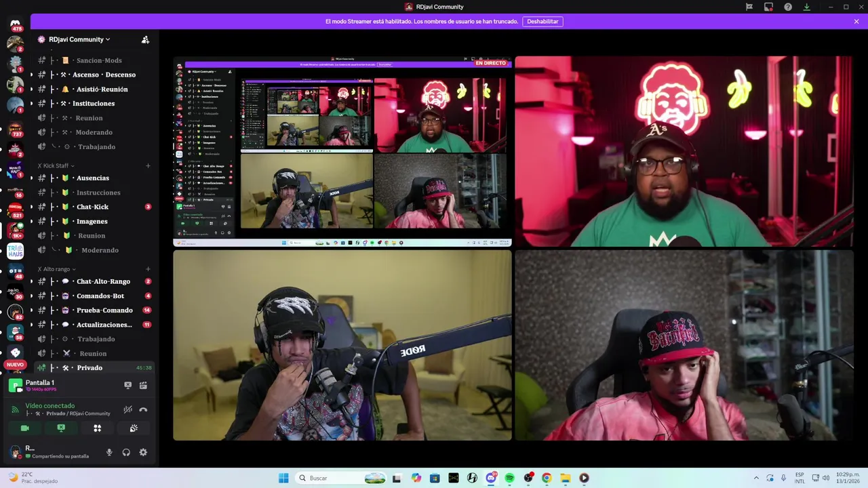Switch to Discord in the taskbar
The width and height of the screenshot is (868, 488).
491,478
